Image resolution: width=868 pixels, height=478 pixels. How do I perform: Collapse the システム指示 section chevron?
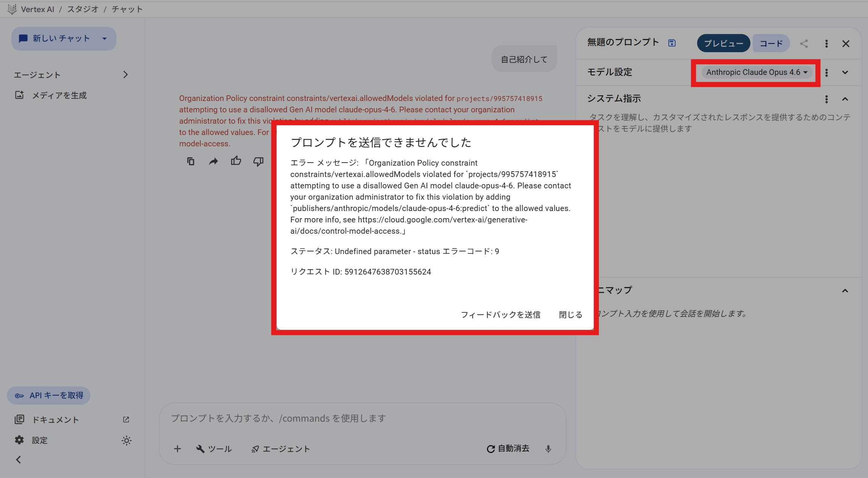pos(845,99)
